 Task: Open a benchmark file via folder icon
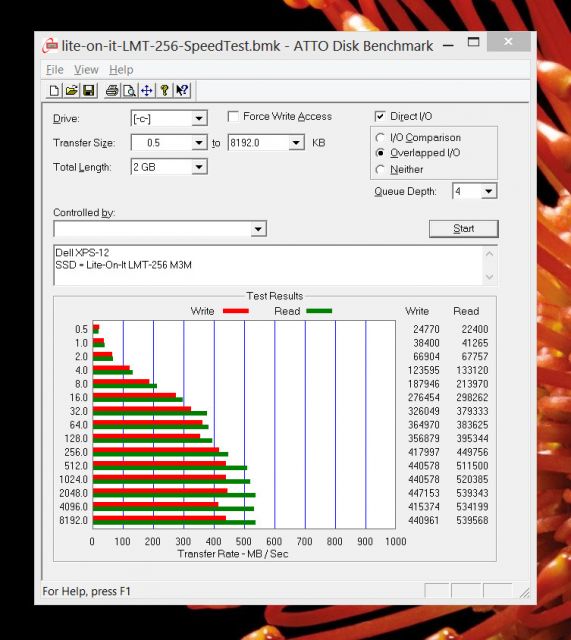71,90
